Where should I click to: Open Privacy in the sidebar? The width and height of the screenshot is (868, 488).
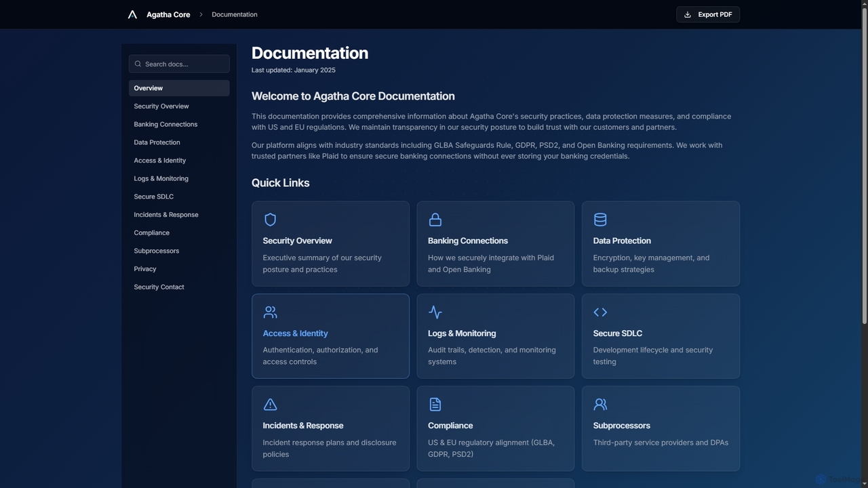click(179, 269)
